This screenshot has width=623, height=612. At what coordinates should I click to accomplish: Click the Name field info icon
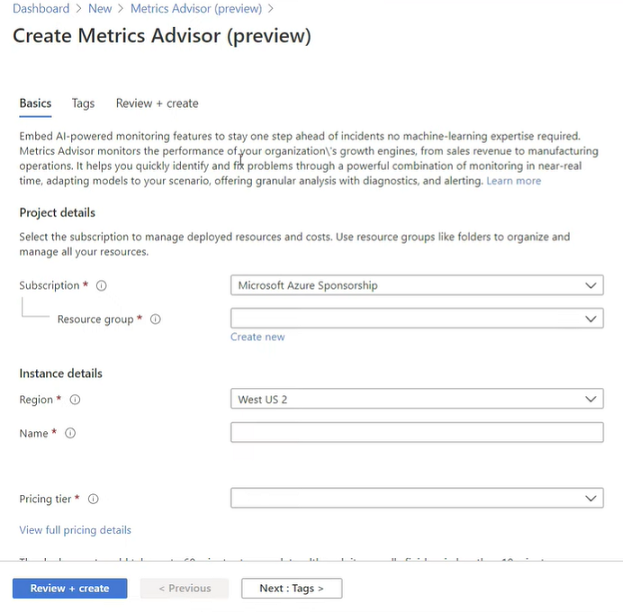70,433
